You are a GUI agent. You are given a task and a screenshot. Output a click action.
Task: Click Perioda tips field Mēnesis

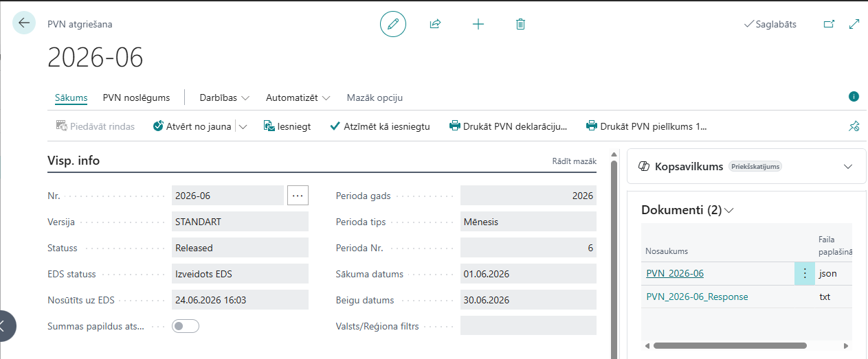coord(528,222)
